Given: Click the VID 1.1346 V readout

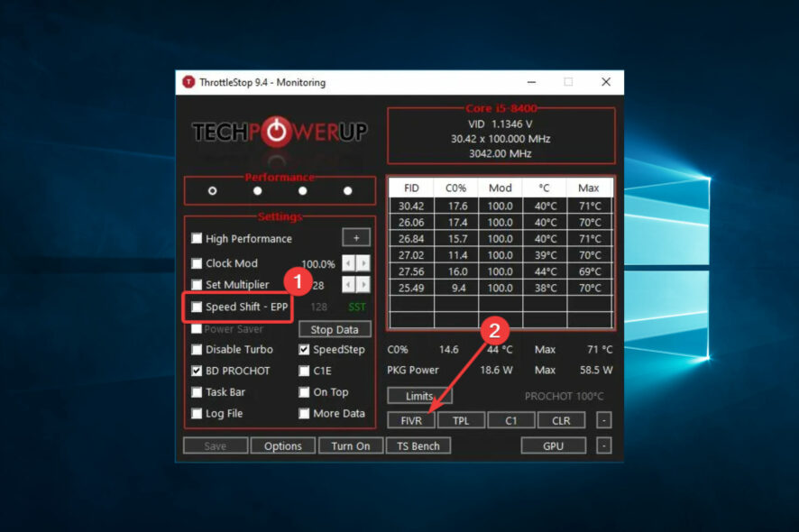Looking at the screenshot, I should pyautogui.click(x=501, y=124).
